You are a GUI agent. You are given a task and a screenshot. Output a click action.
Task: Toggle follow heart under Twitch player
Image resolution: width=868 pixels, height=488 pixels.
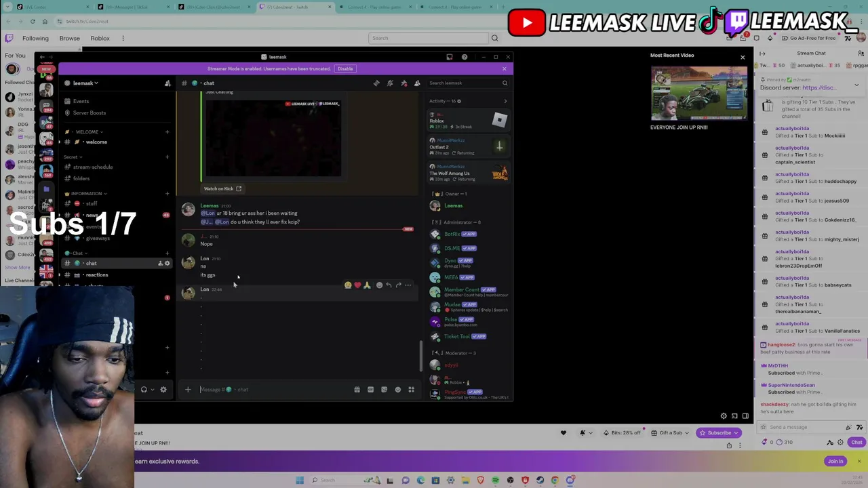[x=563, y=432]
